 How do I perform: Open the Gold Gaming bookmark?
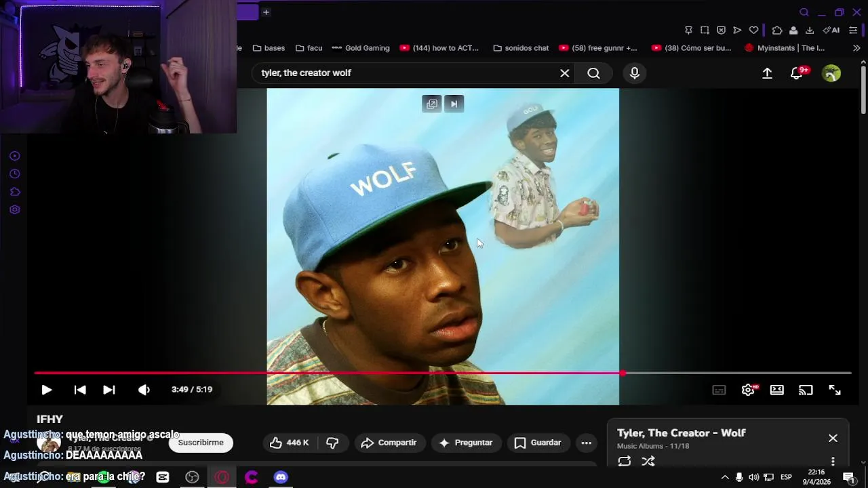pos(361,48)
